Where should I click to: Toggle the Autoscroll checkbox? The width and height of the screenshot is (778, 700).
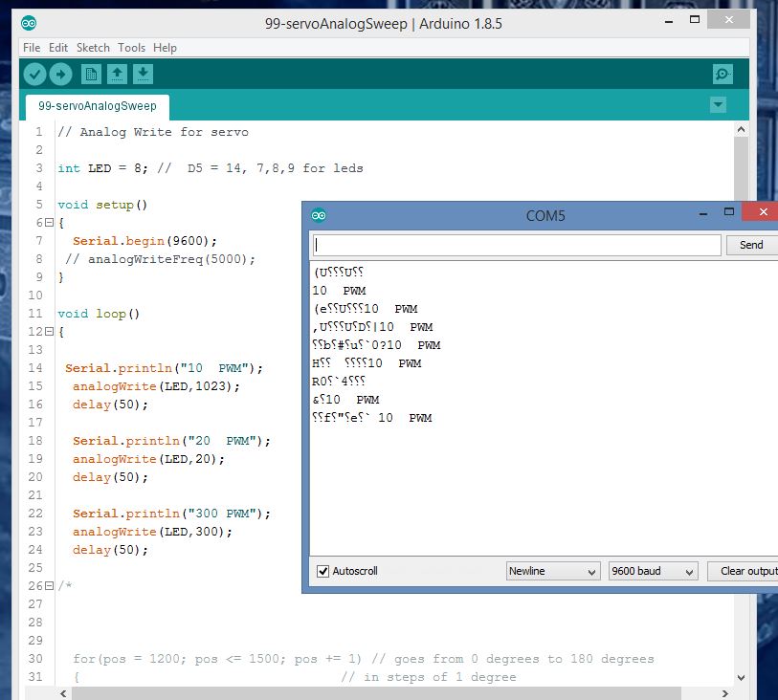[x=322, y=570]
